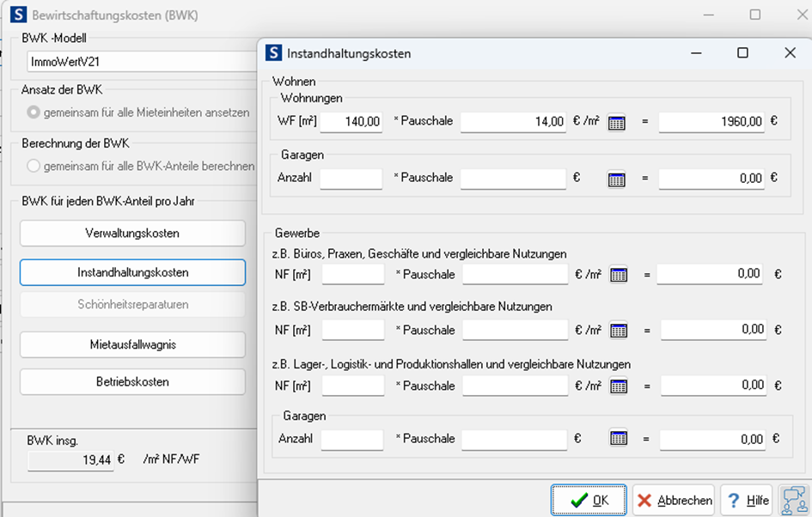The width and height of the screenshot is (812, 517).
Task: Open Pauschale table icon for Wohnen Garagen
Action: (x=616, y=179)
